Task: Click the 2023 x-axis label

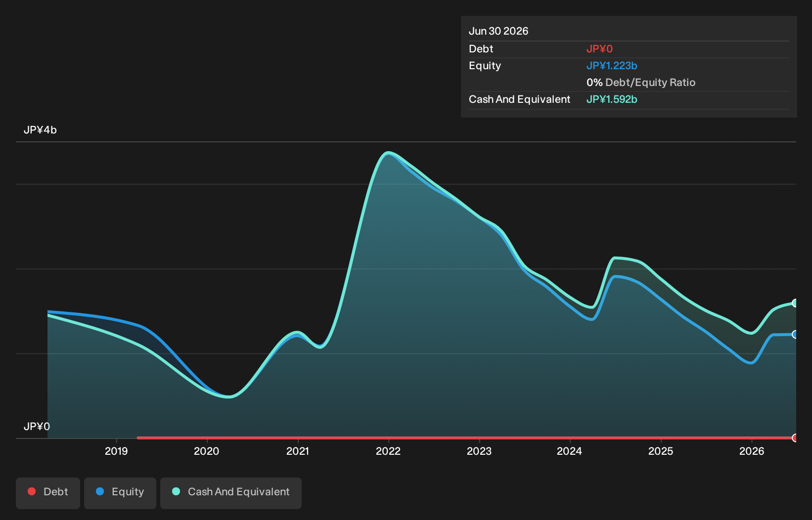Action: (x=479, y=451)
